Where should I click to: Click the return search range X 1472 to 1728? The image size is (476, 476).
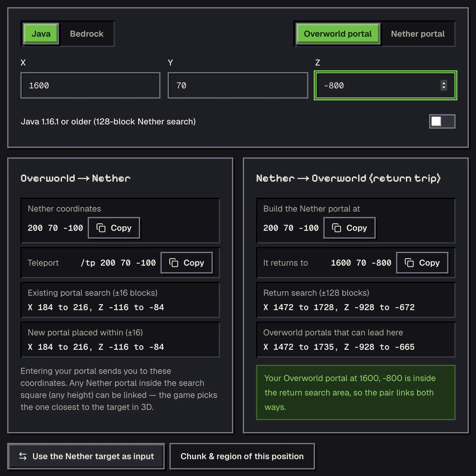pyautogui.click(x=339, y=307)
